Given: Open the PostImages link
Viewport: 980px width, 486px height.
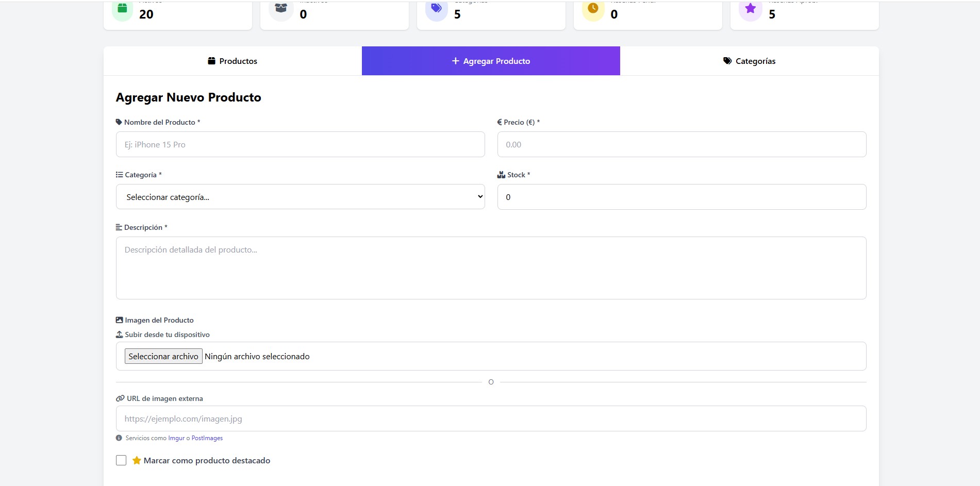Looking at the screenshot, I should 206,438.
